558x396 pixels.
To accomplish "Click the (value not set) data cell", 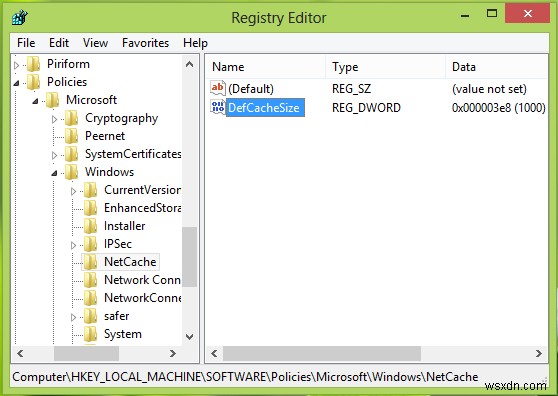I will [489, 89].
